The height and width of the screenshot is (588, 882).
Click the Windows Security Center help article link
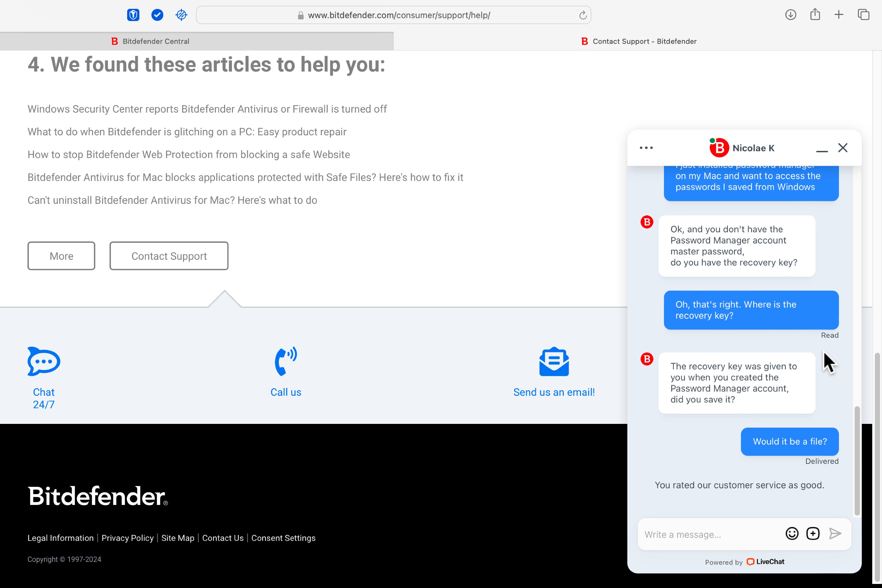tap(208, 108)
